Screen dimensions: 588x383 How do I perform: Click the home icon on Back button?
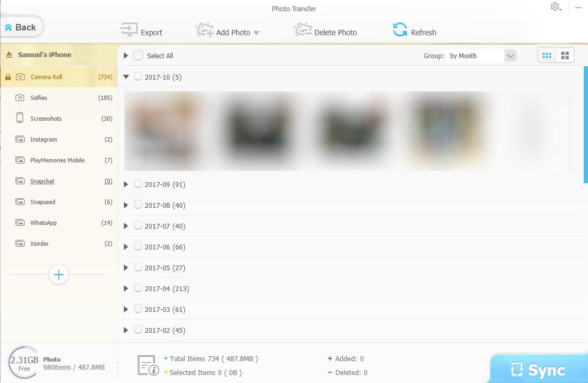pyautogui.click(x=8, y=27)
